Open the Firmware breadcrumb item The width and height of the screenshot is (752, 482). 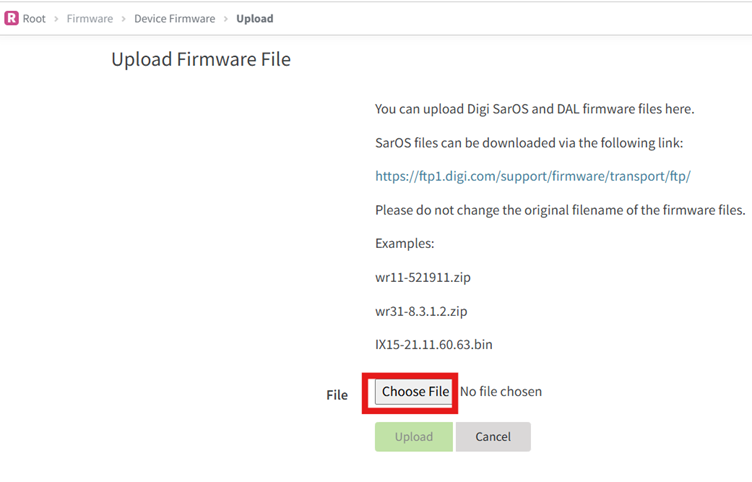click(89, 18)
